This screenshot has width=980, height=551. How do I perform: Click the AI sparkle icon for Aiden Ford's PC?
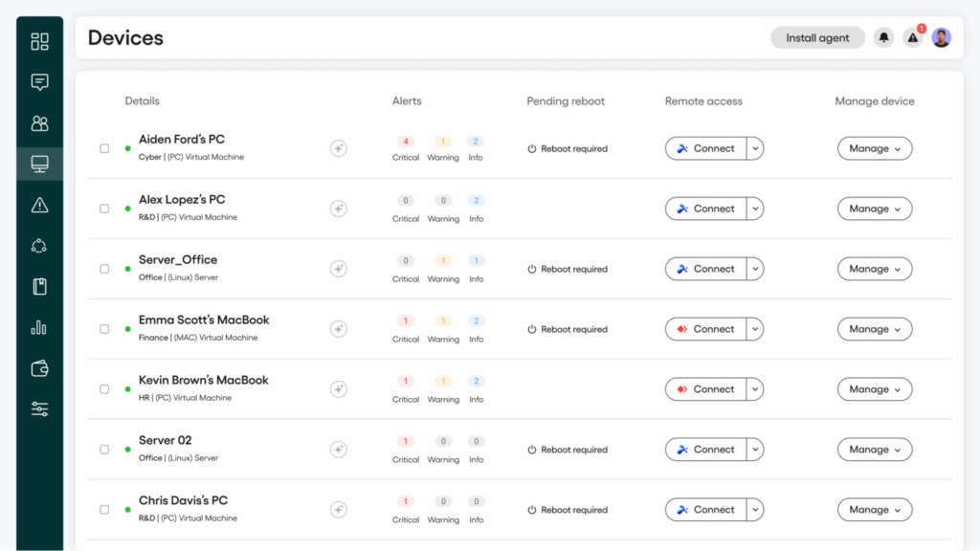(339, 148)
